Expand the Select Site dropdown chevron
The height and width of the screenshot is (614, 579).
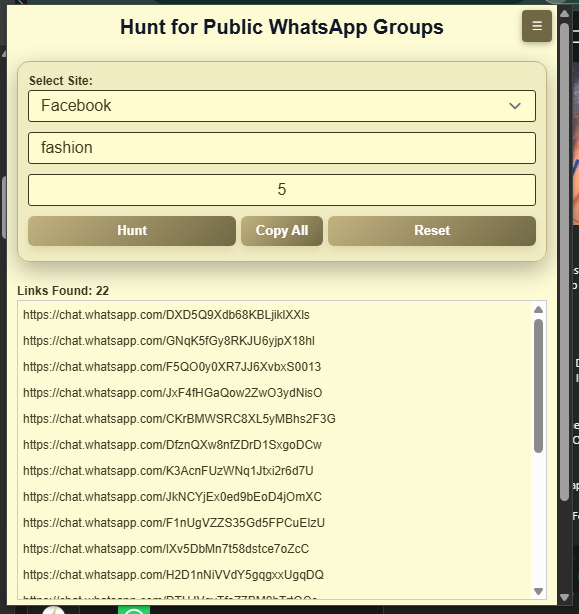click(515, 106)
